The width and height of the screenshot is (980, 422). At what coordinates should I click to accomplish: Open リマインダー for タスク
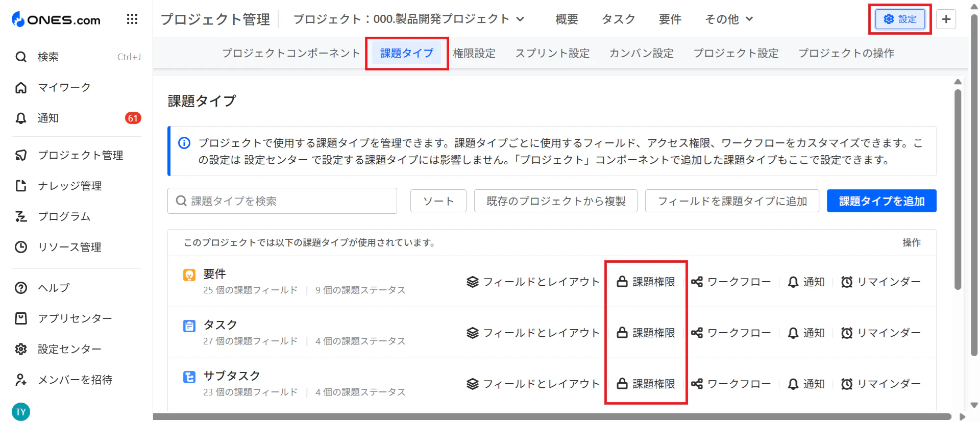pos(880,333)
